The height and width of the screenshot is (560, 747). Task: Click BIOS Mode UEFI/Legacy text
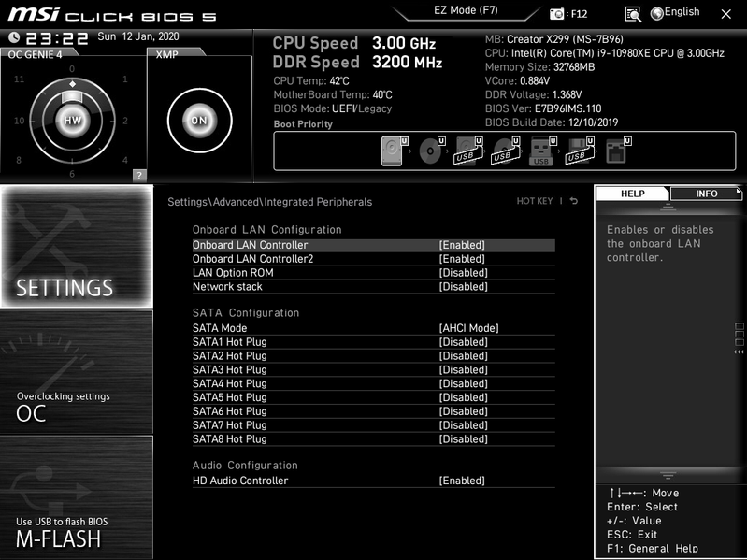(x=333, y=108)
